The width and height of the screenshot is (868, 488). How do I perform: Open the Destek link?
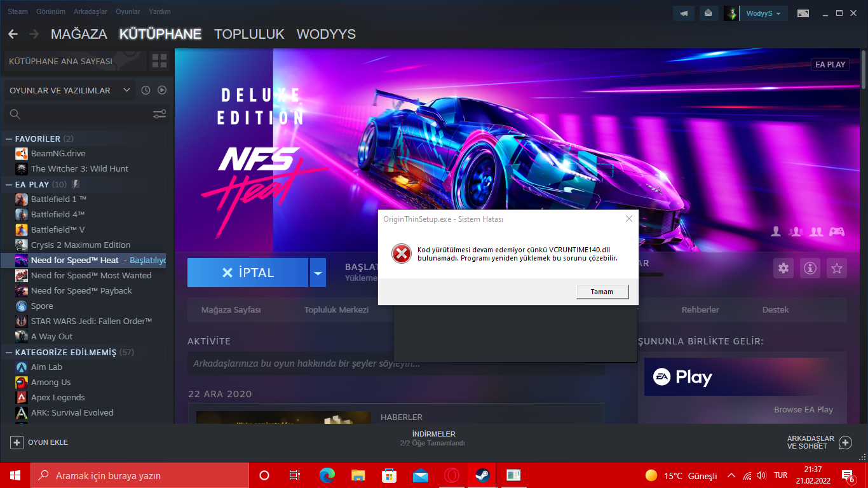pyautogui.click(x=775, y=310)
